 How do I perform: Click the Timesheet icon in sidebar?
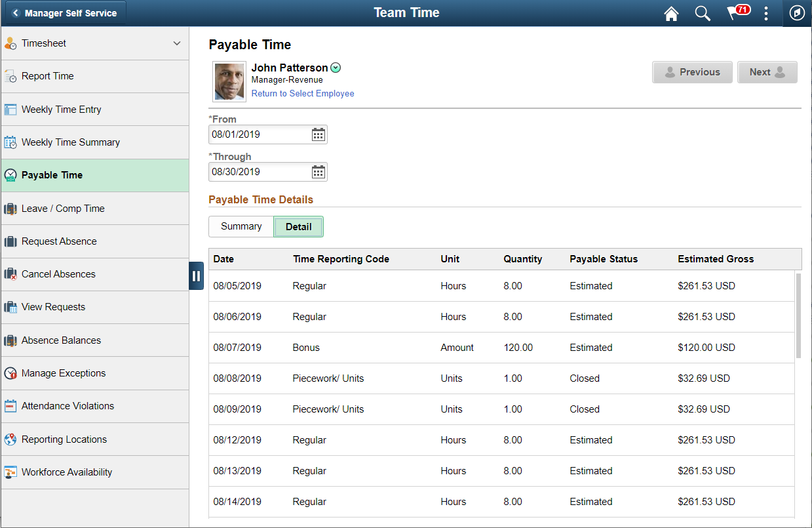[10, 43]
